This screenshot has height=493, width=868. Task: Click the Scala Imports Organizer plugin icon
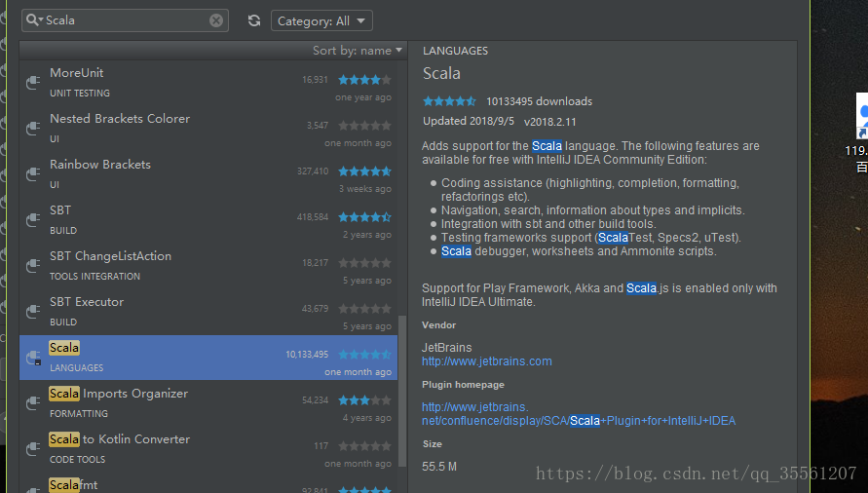pos(33,403)
